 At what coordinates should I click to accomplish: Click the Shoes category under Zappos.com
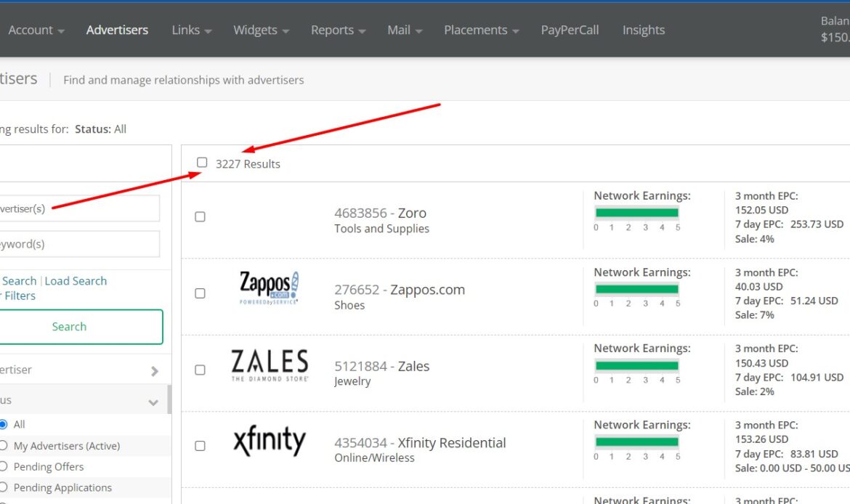349,305
